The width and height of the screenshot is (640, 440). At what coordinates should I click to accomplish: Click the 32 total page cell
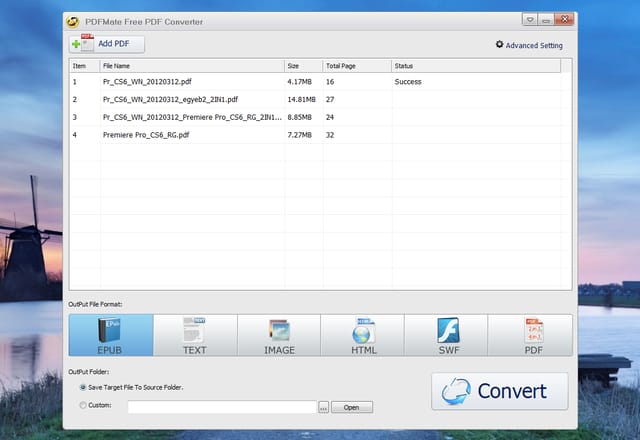click(x=330, y=135)
